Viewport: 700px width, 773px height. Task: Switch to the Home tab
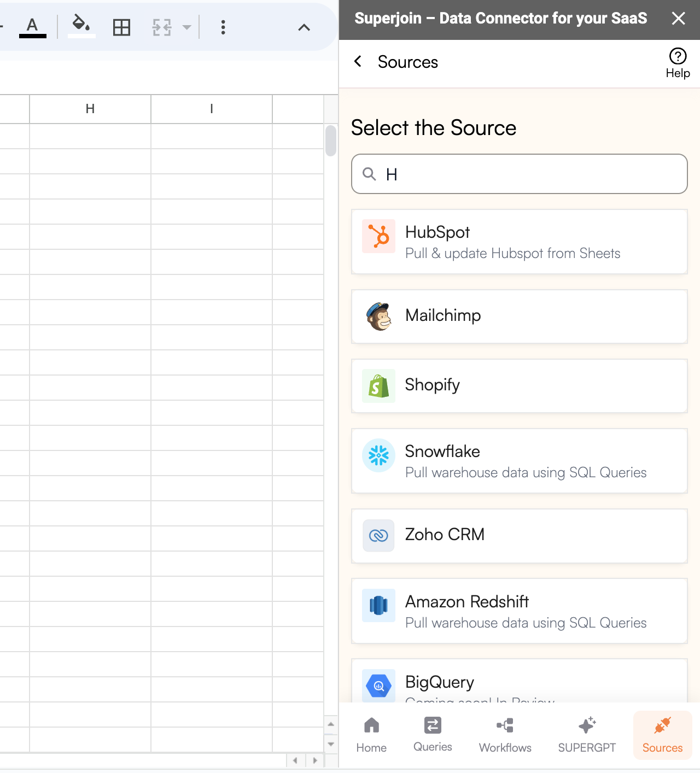(x=371, y=735)
